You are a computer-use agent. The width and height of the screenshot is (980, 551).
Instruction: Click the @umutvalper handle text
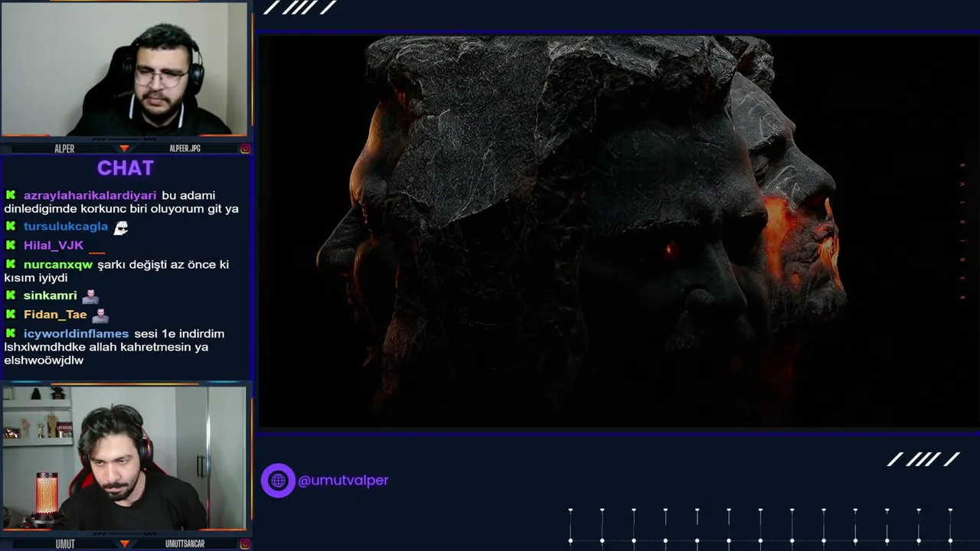tap(343, 481)
